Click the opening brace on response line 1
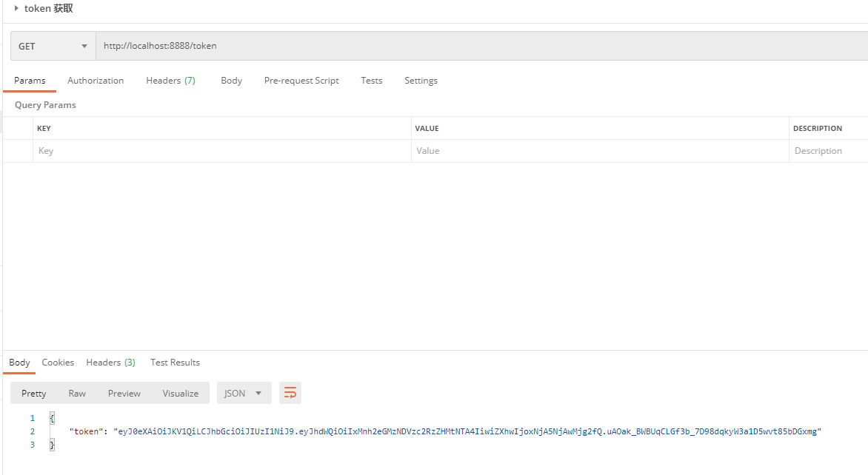This screenshot has width=868, height=475. 52,418
